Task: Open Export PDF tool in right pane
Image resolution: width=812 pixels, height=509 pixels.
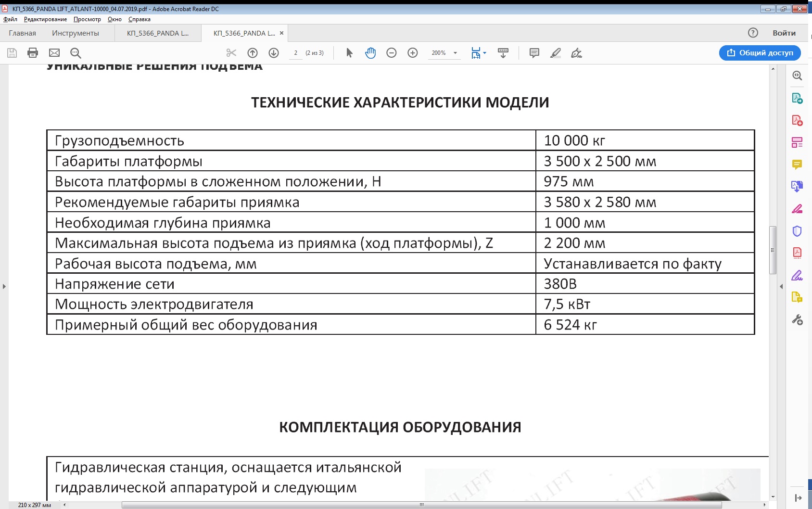Action: click(x=797, y=98)
